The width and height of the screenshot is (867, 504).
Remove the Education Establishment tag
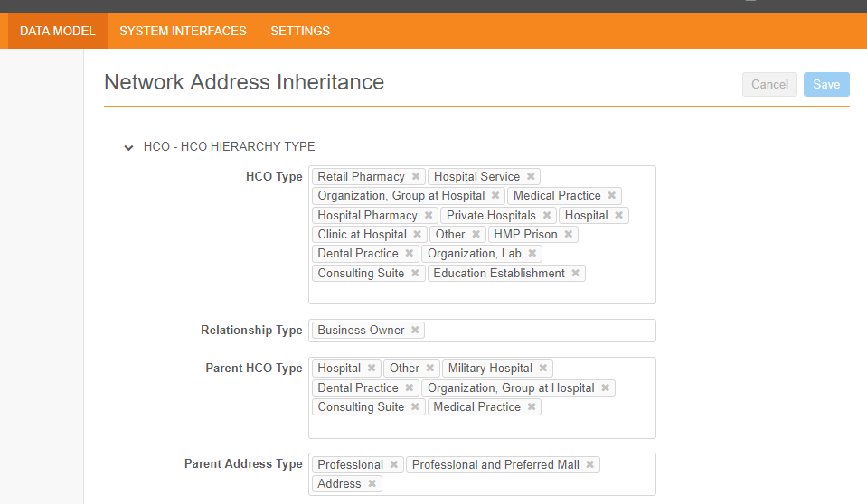pyautogui.click(x=576, y=274)
